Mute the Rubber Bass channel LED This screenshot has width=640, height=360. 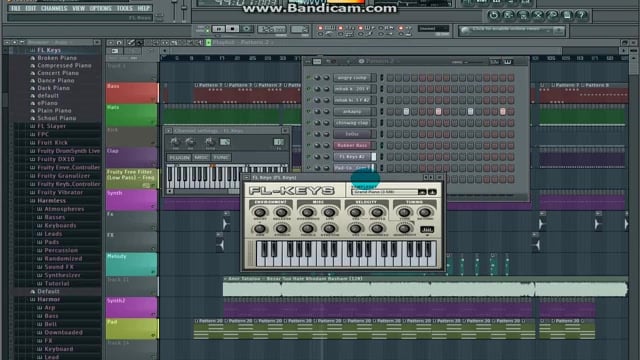(x=309, y=145)
